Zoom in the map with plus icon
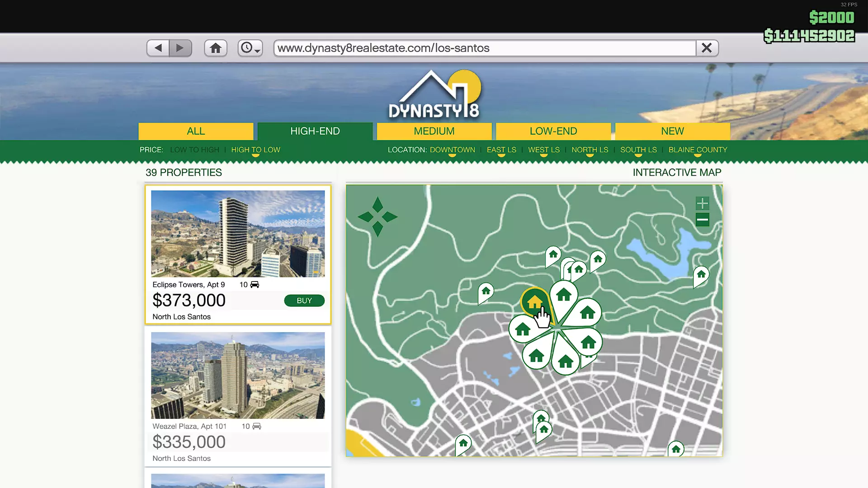868x488 pixels. [702, 203]
